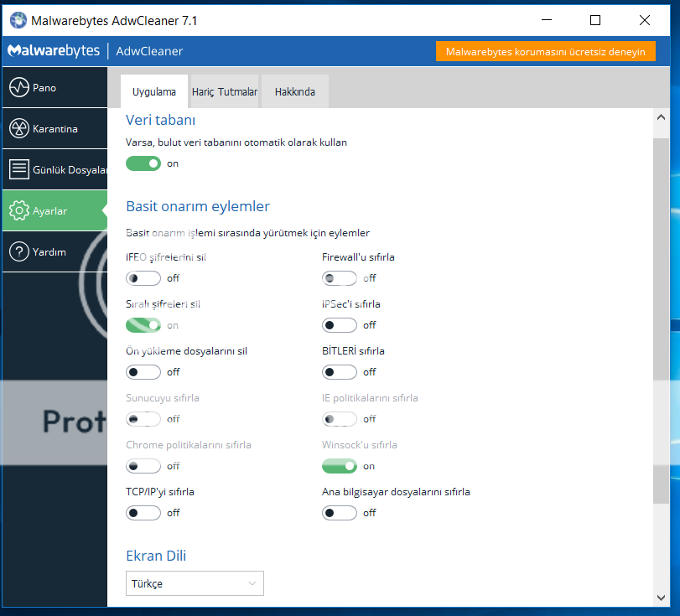Click the Malwarebytes logo in header
Screen dimensions: 680x616
[x=54, y=51]
